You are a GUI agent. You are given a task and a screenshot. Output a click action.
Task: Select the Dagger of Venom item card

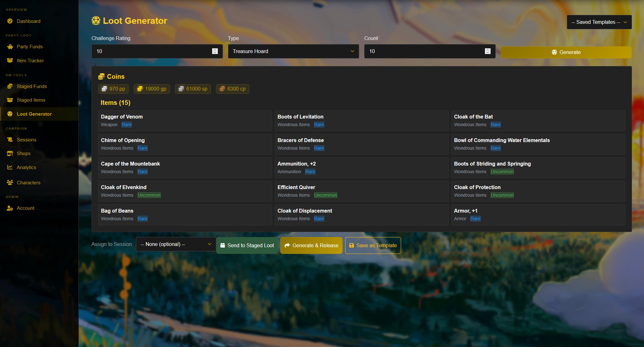click(185, 121)
